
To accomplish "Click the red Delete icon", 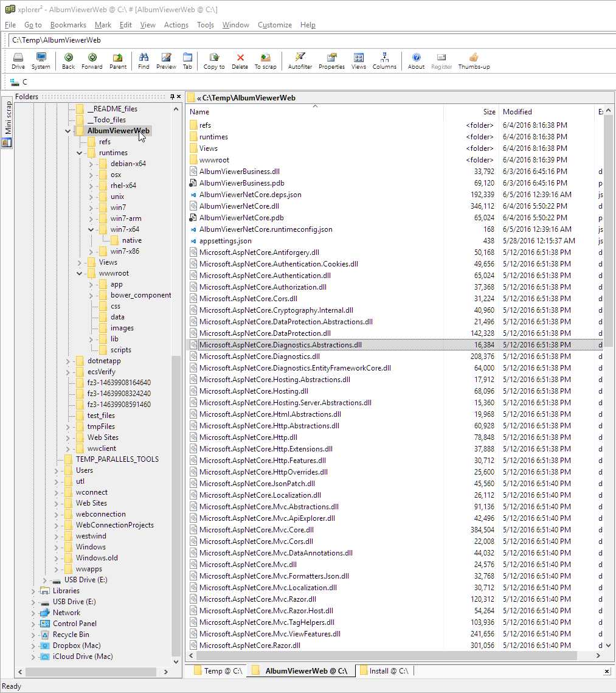I will click(x=240, y=61).
